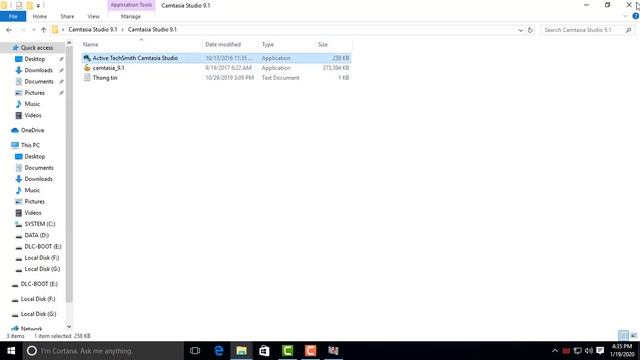The width and height of the screenshot is (640, 360).
Task: Click the Forward navigation arrow
Action: point(23,30)
